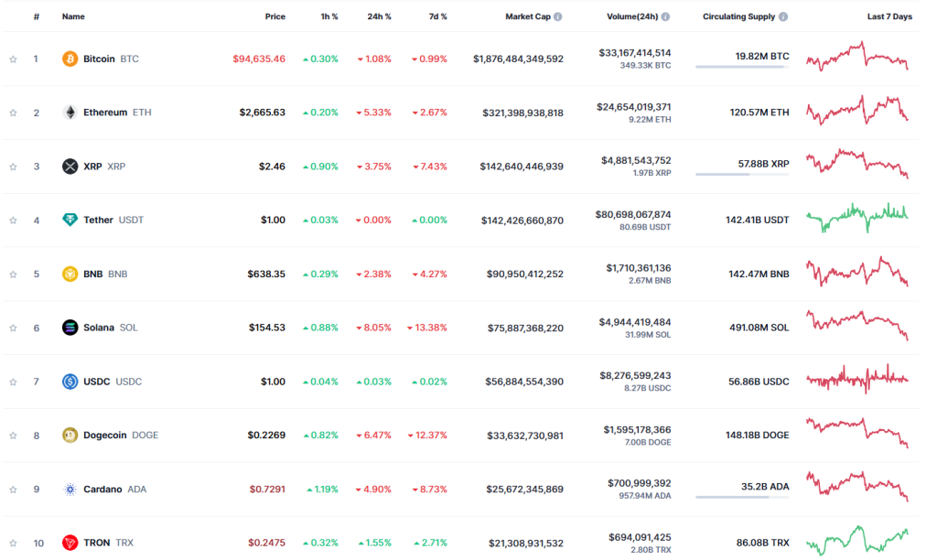Toggle the TRON watchlist star
The image size is (937, 560).
click(x=13, y=544)
